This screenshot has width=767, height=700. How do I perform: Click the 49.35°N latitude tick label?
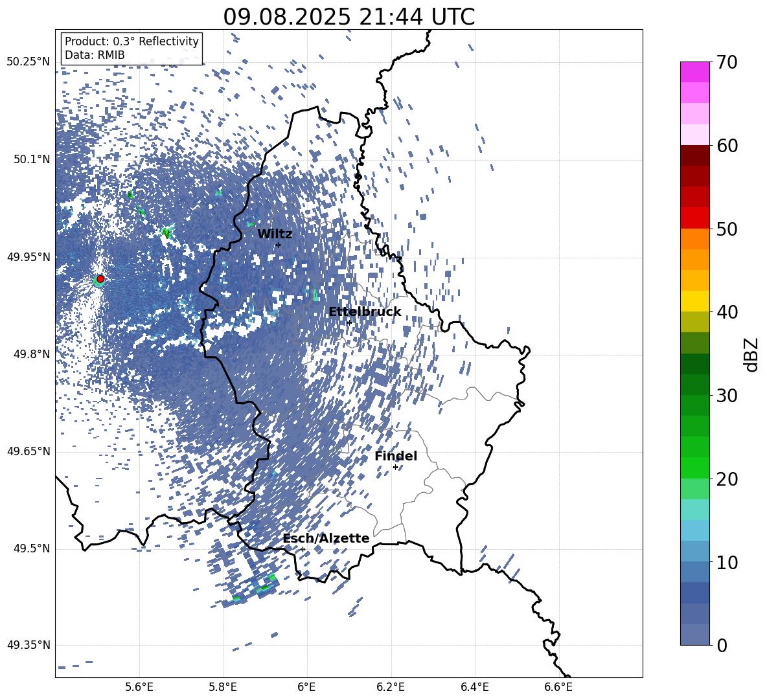(x=29, y=645)
